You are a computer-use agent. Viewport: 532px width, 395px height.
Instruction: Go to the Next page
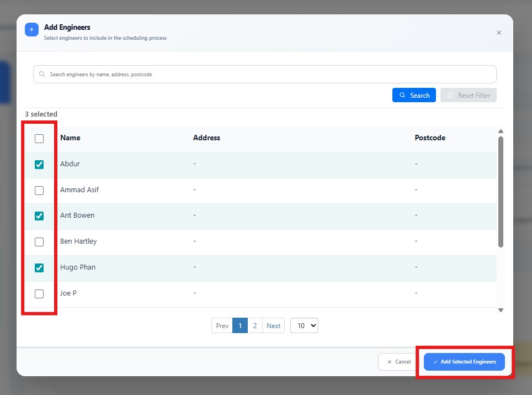(x=274, y=325)
